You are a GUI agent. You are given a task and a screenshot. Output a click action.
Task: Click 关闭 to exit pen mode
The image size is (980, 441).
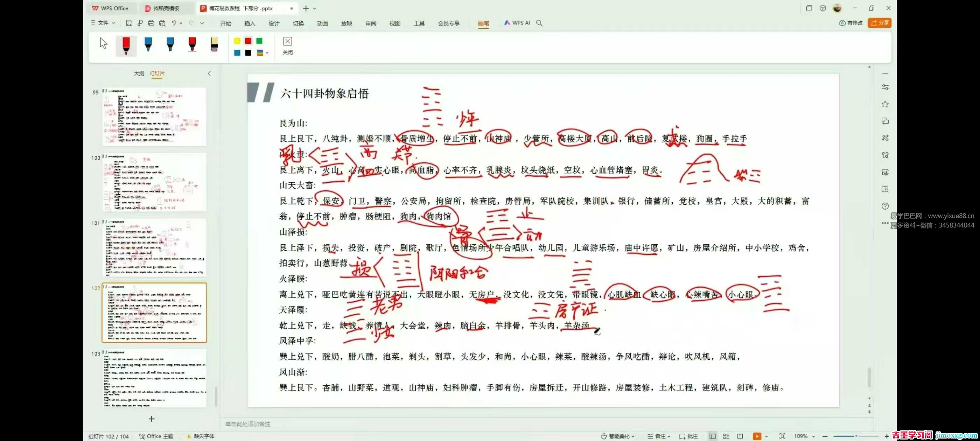[x=287, y=45]
